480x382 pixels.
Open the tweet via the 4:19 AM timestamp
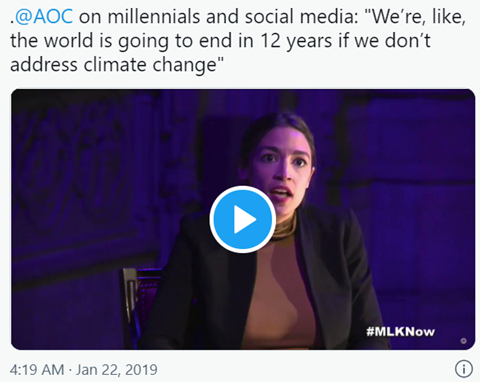(x=37, y=370)
